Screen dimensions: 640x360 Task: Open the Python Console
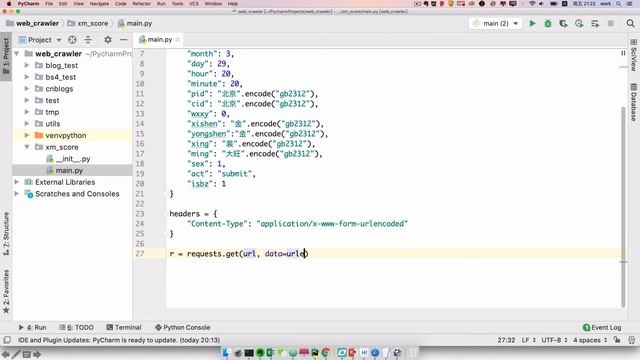182,327
